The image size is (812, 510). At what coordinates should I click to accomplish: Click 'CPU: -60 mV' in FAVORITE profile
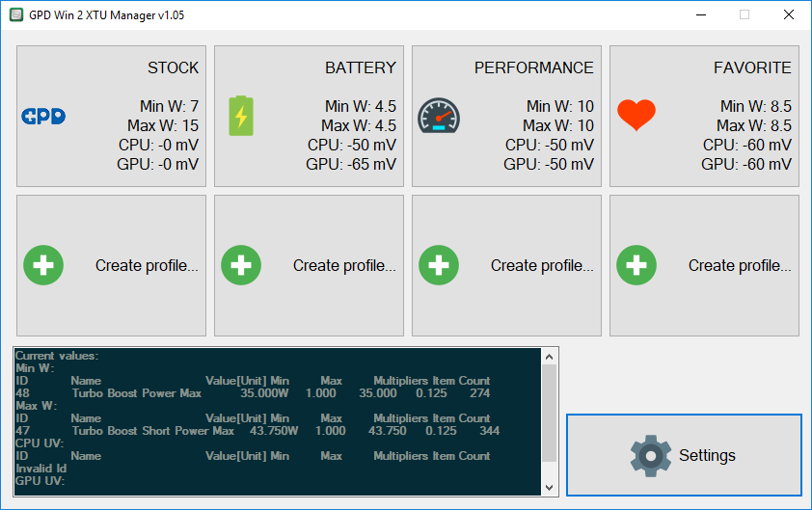pos(746,145)
